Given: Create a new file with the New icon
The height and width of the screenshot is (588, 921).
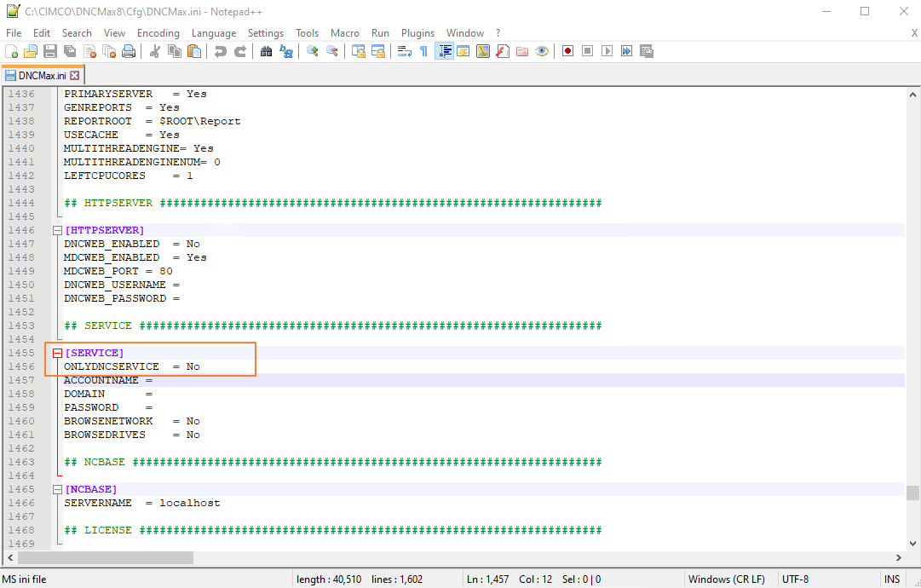Looking at the screenshot, I should (11, 52).
